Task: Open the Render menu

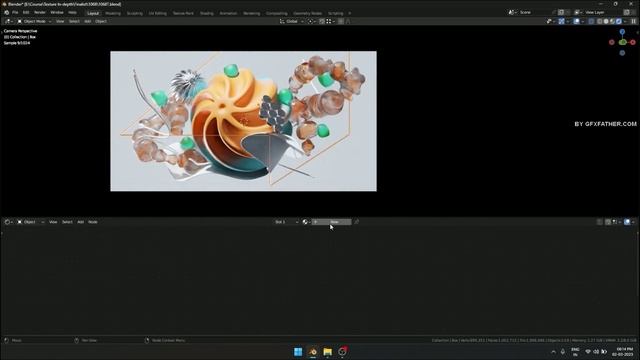Action: click(40, 13)
